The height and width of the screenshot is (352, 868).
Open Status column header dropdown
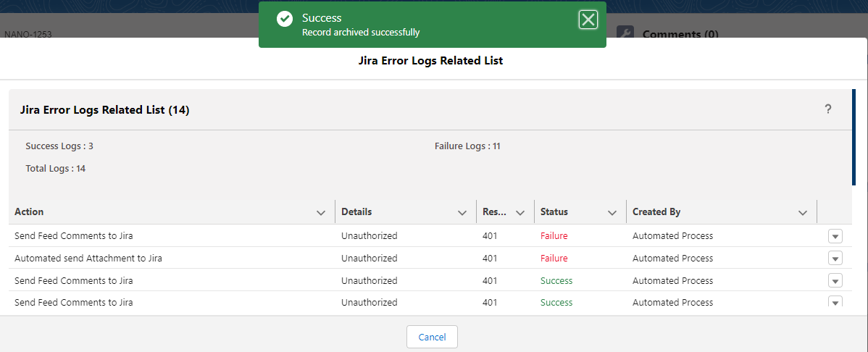[612, 212]
